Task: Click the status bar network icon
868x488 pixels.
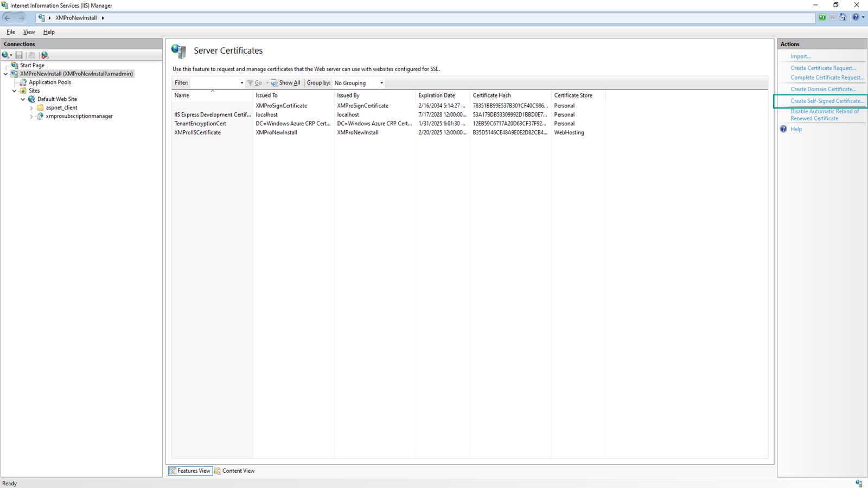Action: click(859, 483)
